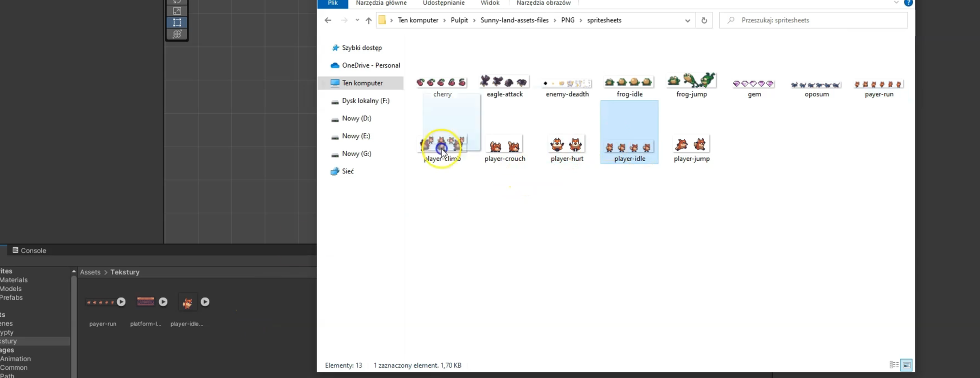Select the player-idle spritesheet file

629,132
